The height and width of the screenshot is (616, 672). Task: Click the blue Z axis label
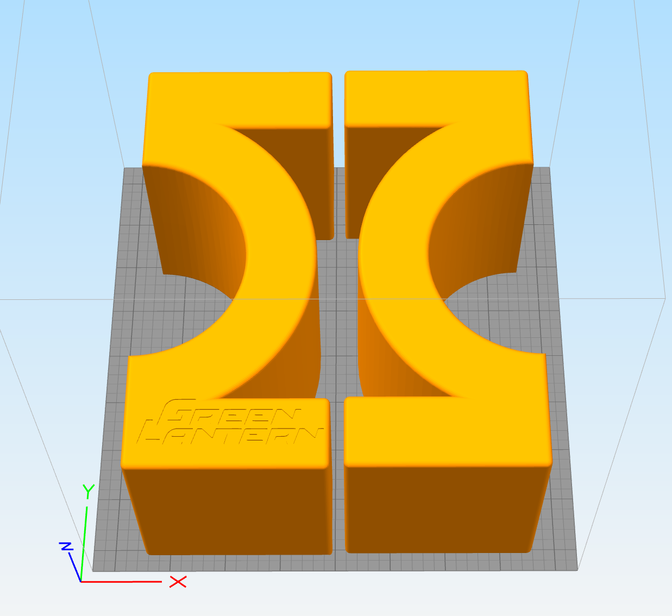[66, 546]
